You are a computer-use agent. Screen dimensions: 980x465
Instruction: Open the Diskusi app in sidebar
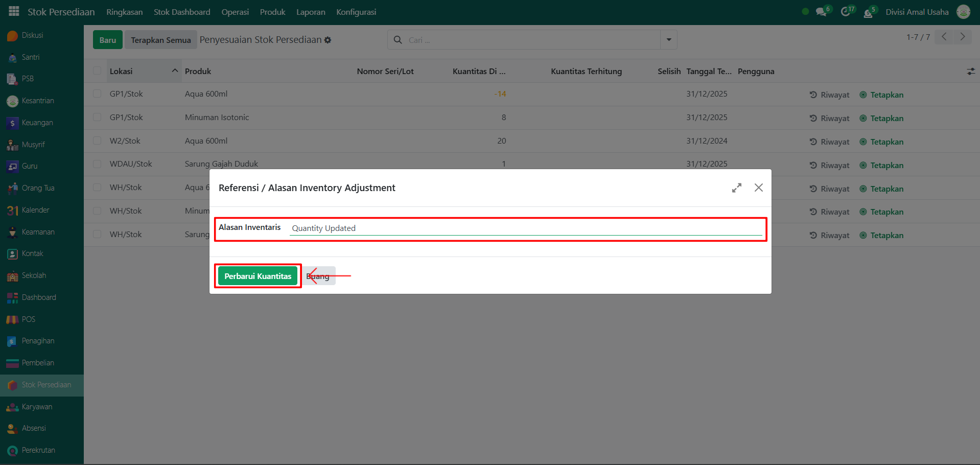(13, 36)
